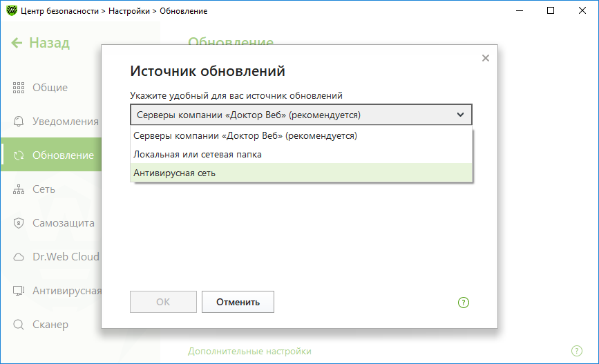Open the Антивирусная sidebar section label
This screenshot has height=364, width=599.
click(67, 291)
